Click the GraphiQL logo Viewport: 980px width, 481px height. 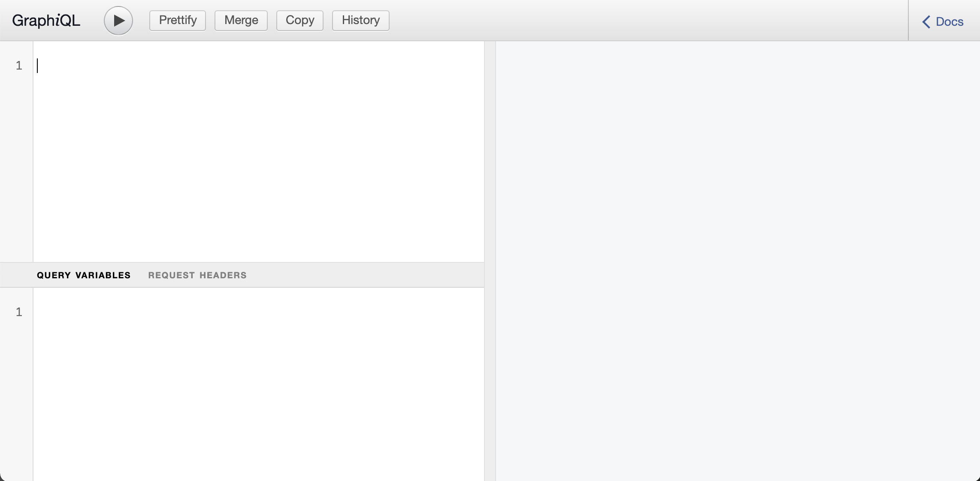tap(46, 19)
